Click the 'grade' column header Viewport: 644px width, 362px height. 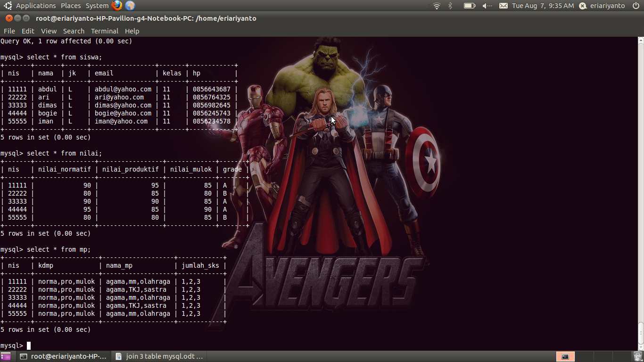[232, 169]
